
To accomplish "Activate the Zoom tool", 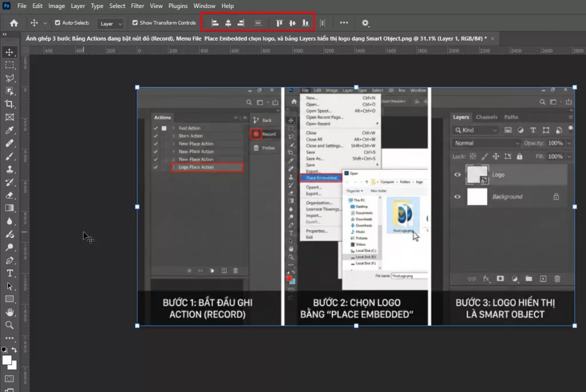I will (x=10, y=325).
